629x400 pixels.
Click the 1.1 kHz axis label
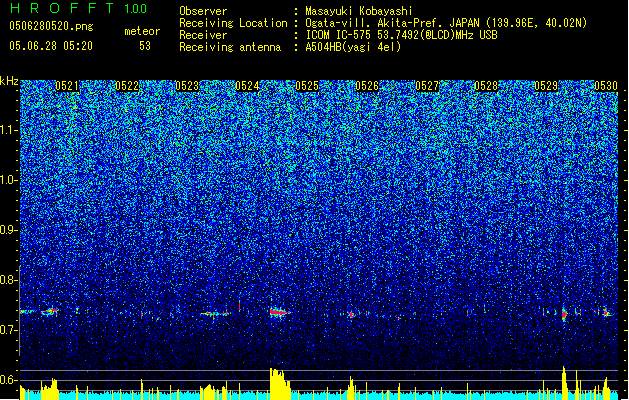point(8,130)
